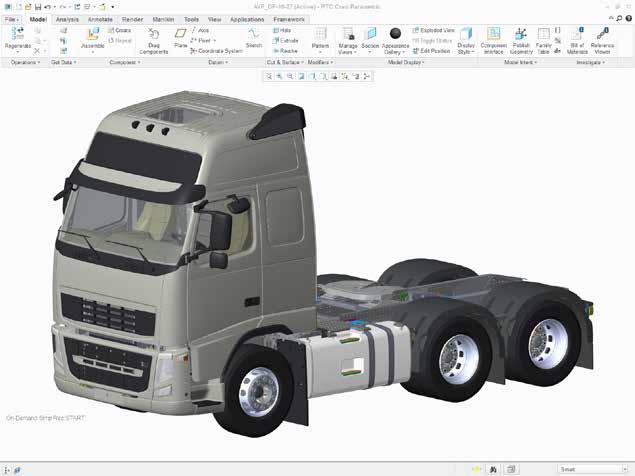This screenshot has height=476, width=635.
Task: Click Edit Position in Model Display
Action: [431, 51]
